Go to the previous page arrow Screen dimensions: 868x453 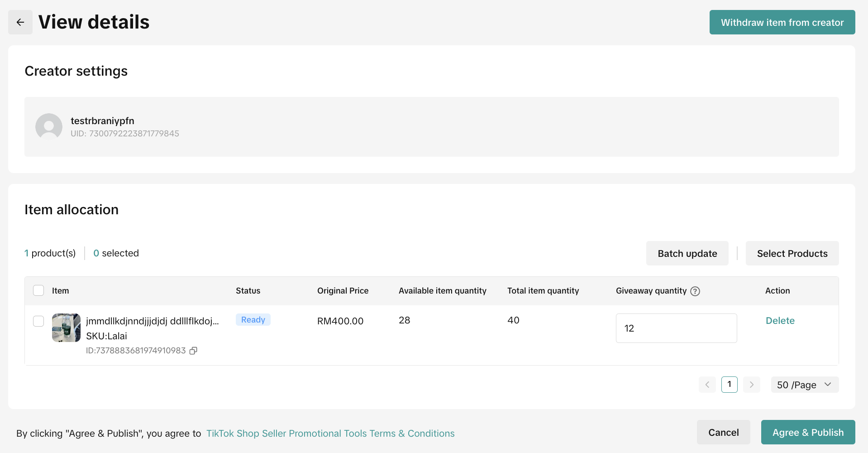click(707, 385)
